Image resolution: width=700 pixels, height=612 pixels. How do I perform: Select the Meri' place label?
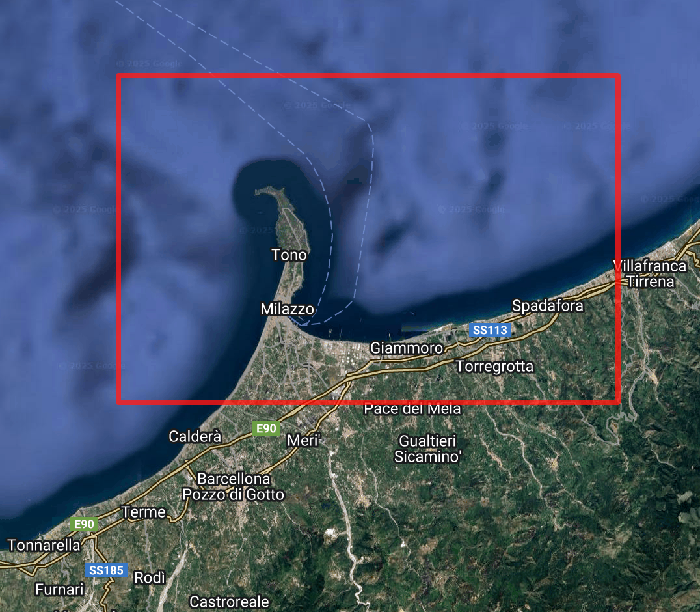tap(305, 441)
